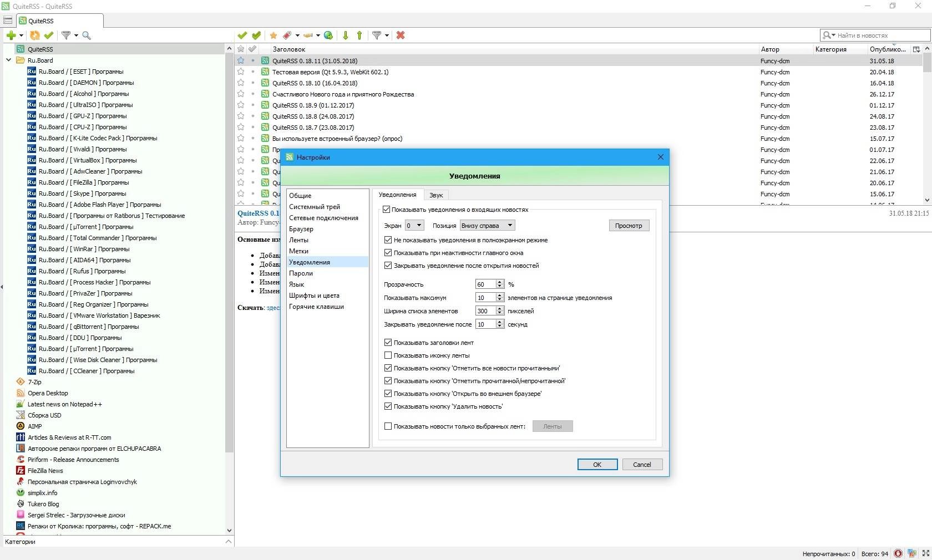932x560 pixels.
Task: Mark feed as read in feeds toolbar
Action: point(49,35)
